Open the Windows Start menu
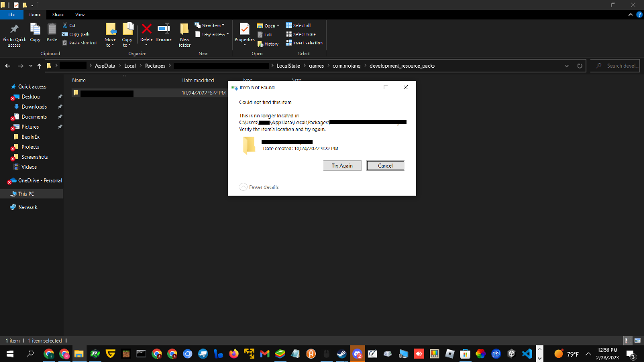Viewport: 644px width, 362px height. click(x=10, y=354)
